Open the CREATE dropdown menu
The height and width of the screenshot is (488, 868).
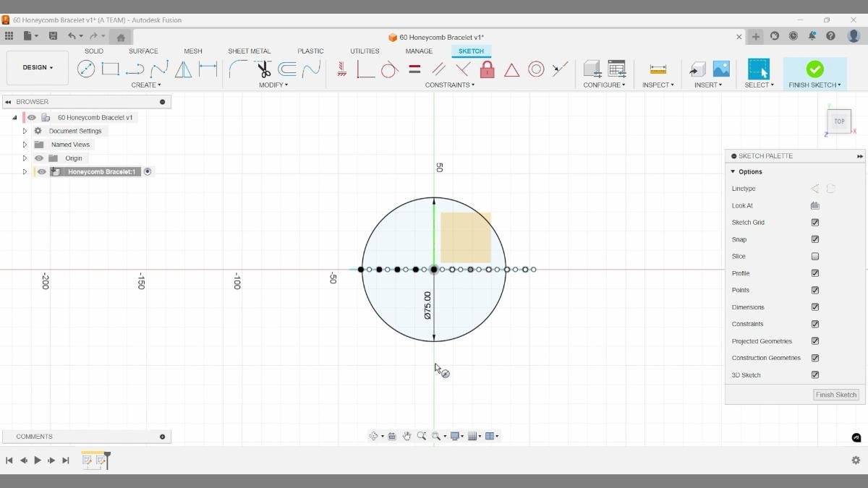146,85
